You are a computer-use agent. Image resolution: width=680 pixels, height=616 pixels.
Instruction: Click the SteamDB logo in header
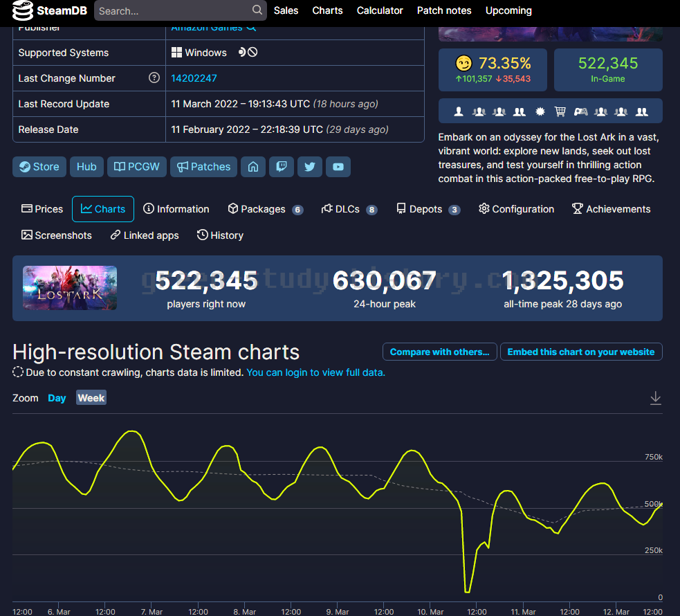(x=49, y=10)
